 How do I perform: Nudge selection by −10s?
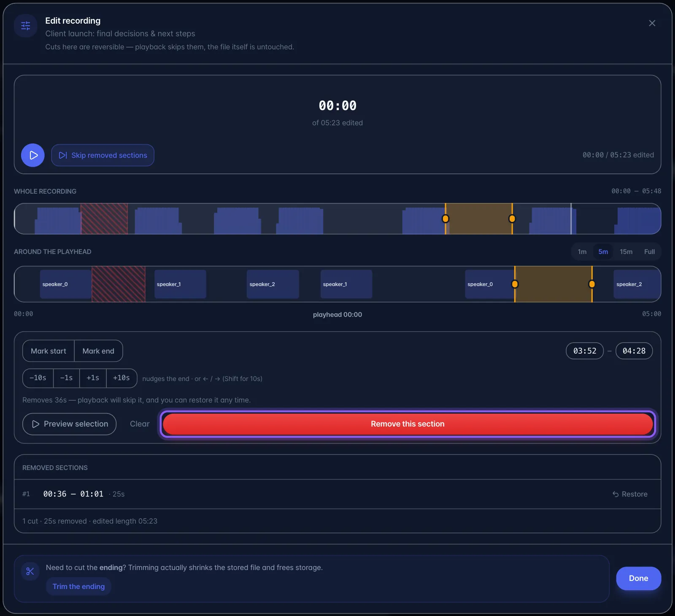point(38,378)
